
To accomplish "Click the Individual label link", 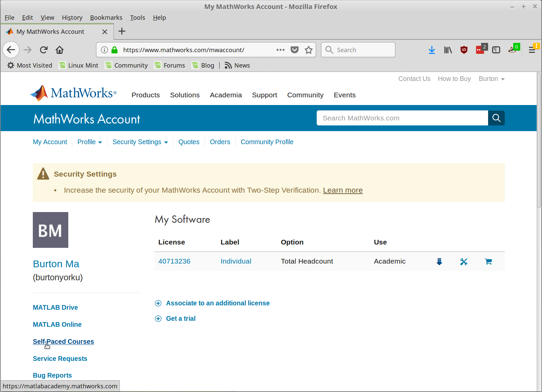I will coord(236,261).
